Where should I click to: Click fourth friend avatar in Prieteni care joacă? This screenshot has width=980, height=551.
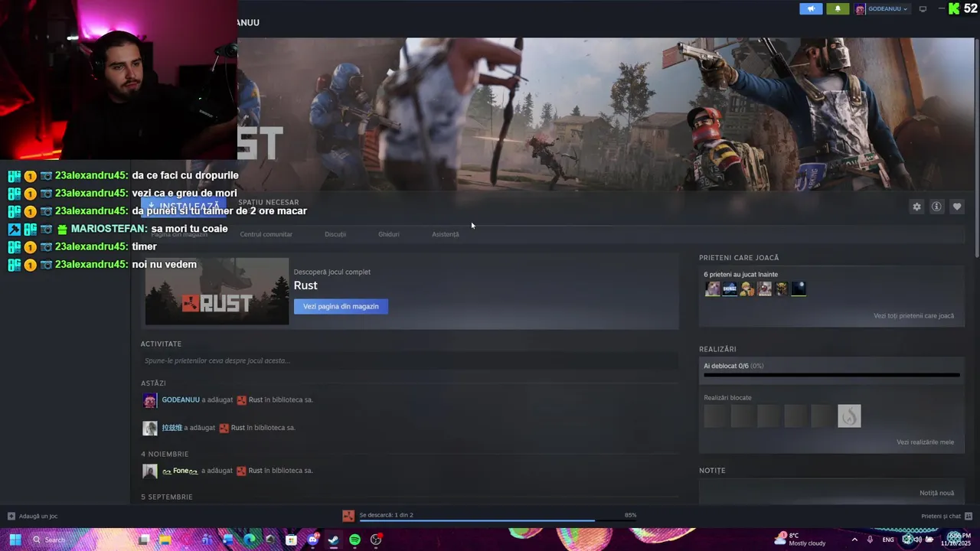764,289
